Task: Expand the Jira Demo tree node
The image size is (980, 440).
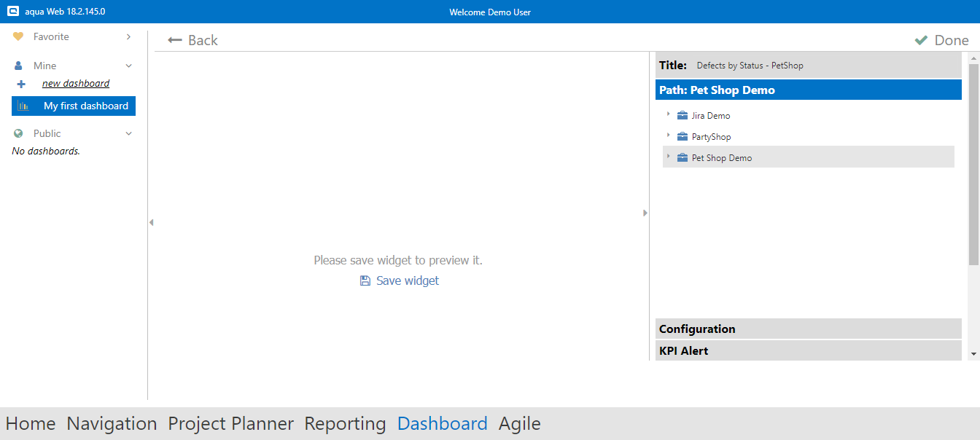Action: [668, 114]
